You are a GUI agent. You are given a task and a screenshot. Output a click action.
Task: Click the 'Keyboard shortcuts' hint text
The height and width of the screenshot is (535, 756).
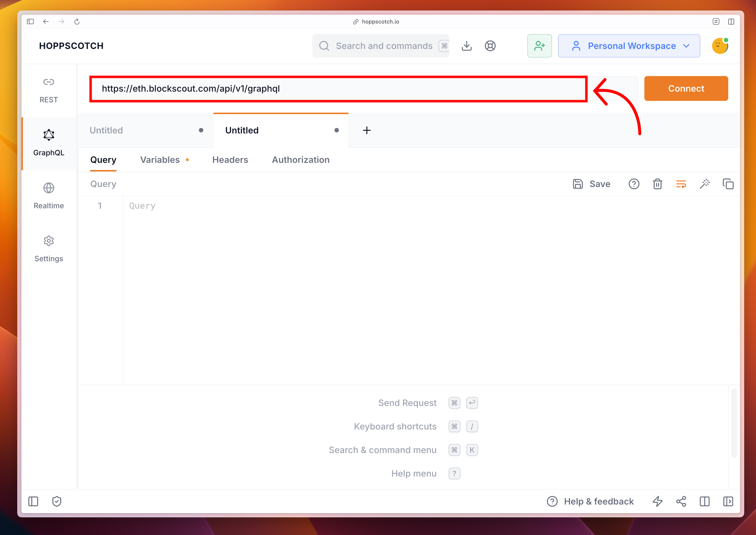[395, 426]
